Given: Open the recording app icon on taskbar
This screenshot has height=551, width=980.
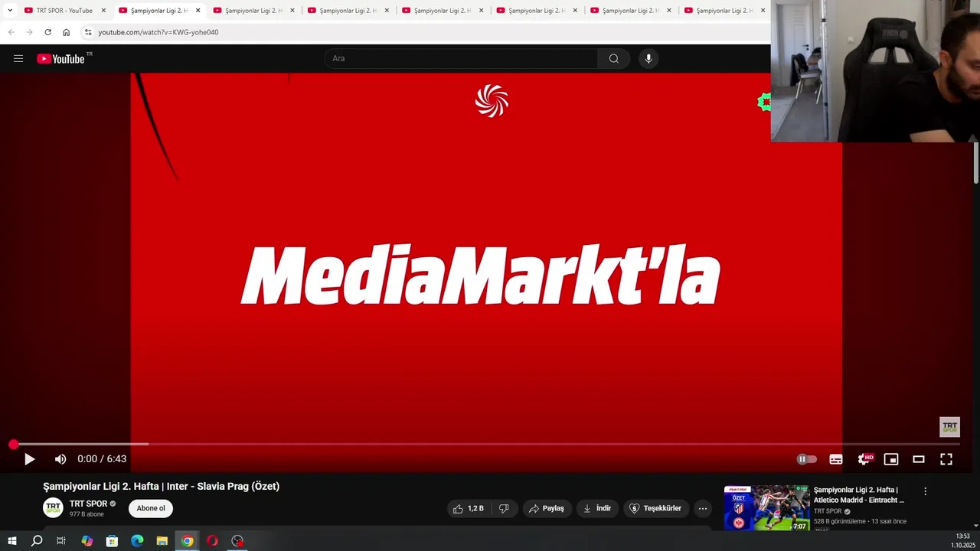Looking at the screenshot, I should point(237,541).
